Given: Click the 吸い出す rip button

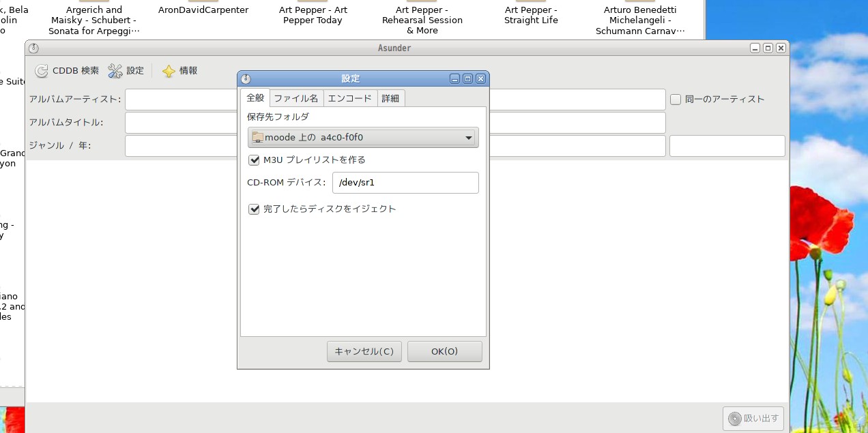Looking at the screenshot, I should [x=753, y=418].
